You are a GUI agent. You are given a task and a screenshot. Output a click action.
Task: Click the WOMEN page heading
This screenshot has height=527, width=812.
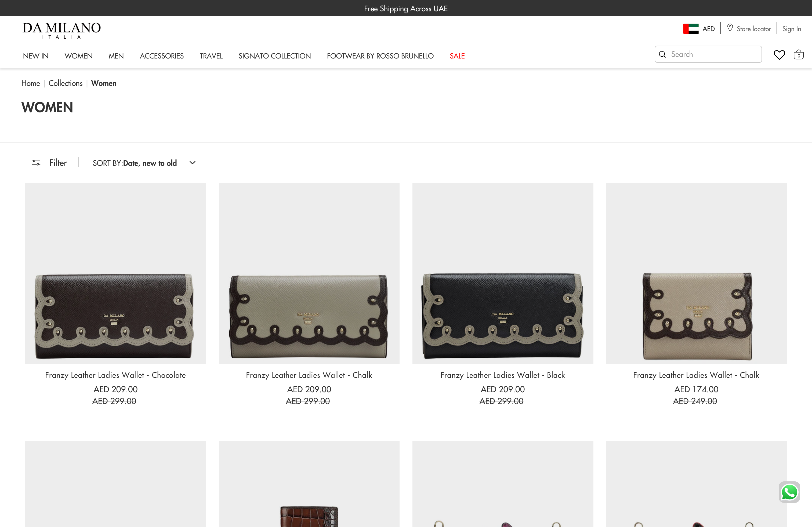pos(47,107)
